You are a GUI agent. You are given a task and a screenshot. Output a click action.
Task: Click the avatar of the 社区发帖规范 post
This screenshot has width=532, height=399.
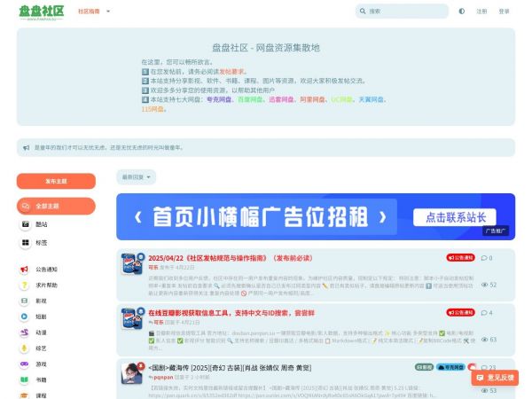pyautogui.click(x=132, y=264)
